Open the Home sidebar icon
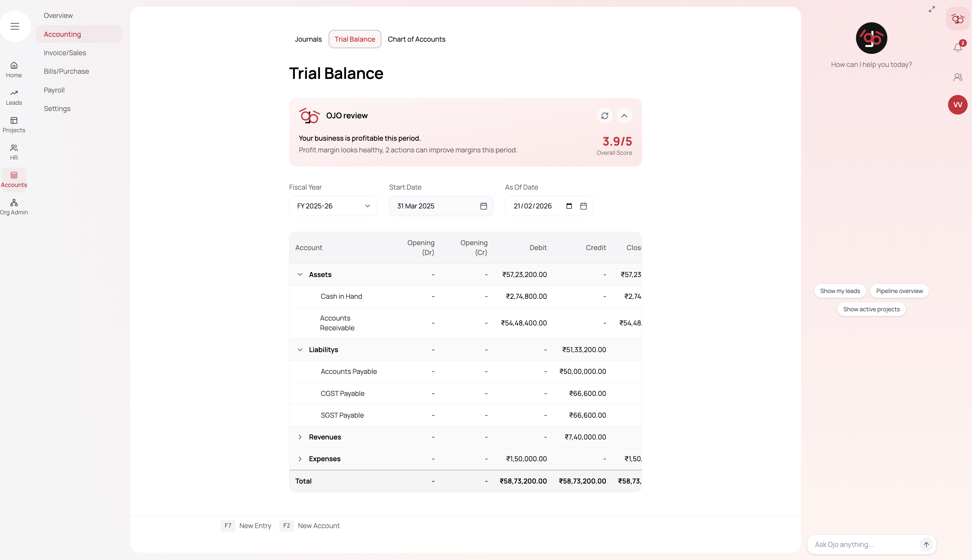Image resolution: width=972 pixels, height=560 pixels. (14, 70)
